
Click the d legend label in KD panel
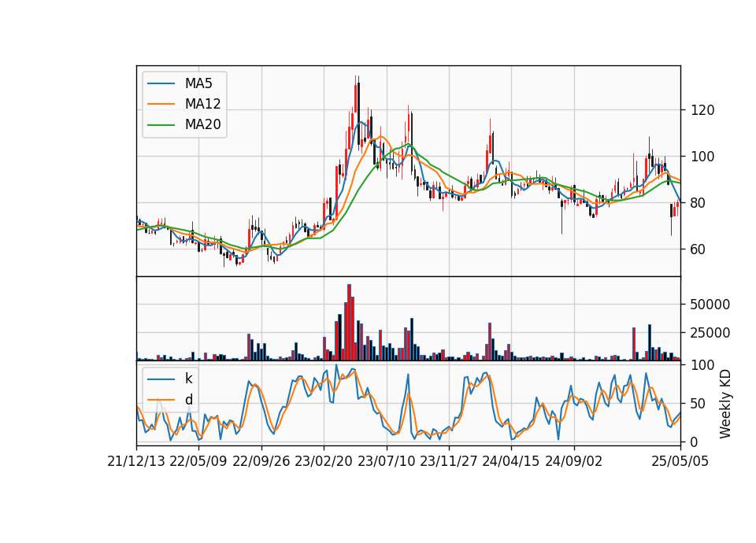tap(188, 400)
